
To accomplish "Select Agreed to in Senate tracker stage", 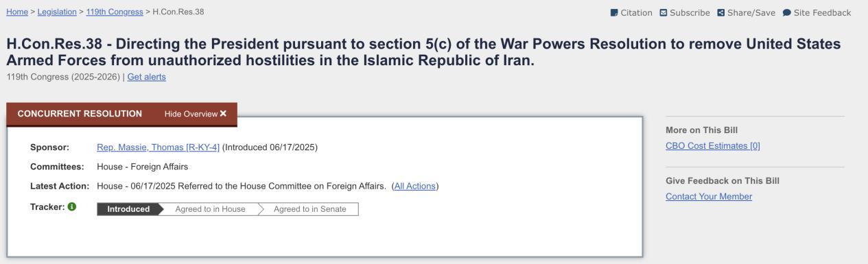I will [310, 209].
